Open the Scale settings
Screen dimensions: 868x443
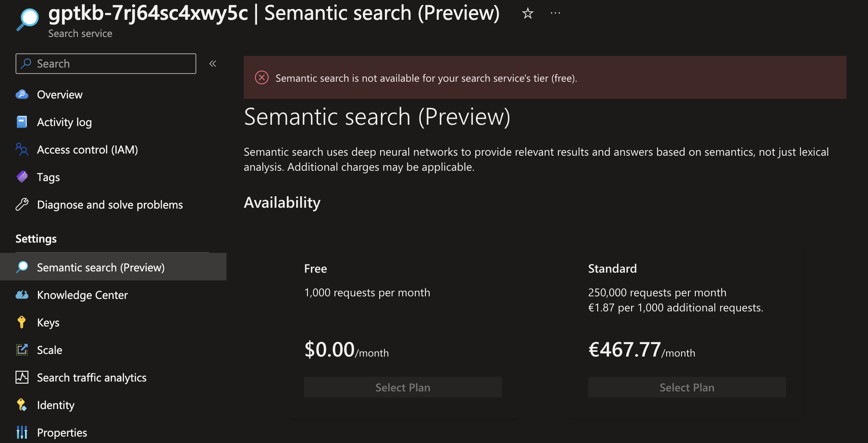(50, 350)
